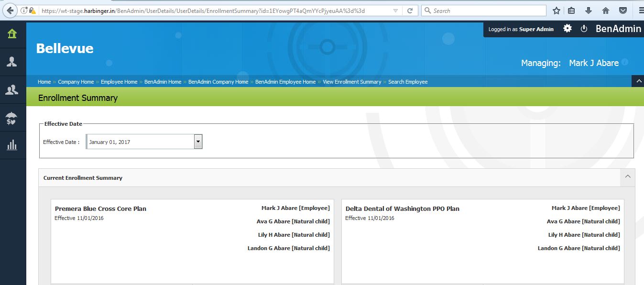Collapse the header banner arrow
The width and height of the screenshot is (644, 285).
point(639,81)
